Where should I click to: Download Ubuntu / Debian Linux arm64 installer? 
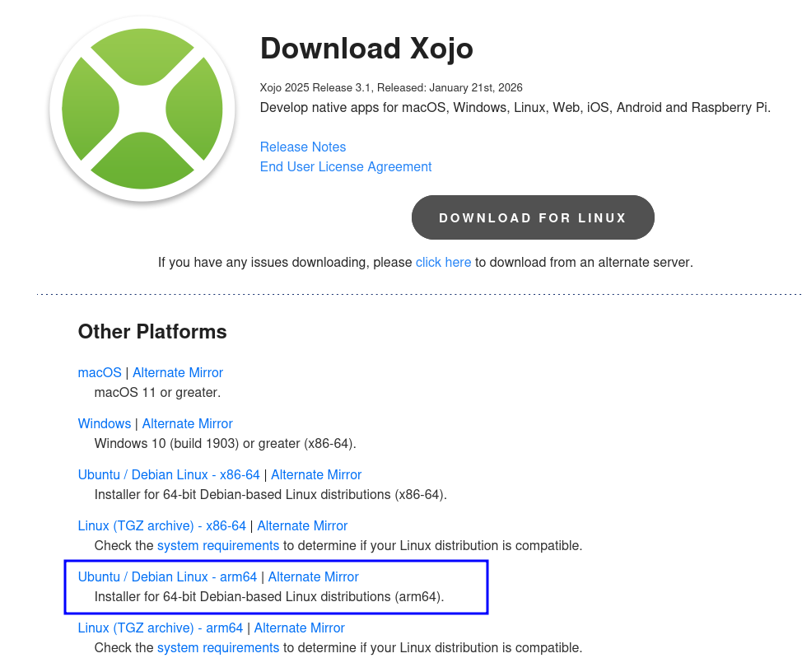click(x=168, y=576)
